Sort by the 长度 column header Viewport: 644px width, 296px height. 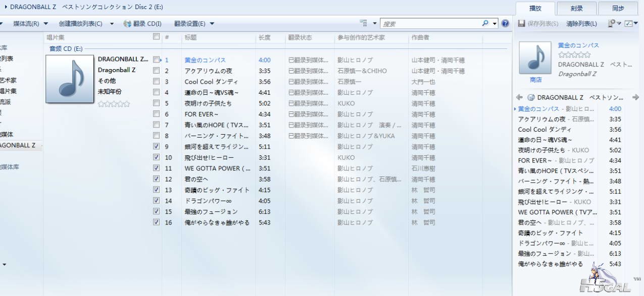[x=265, y=37]
